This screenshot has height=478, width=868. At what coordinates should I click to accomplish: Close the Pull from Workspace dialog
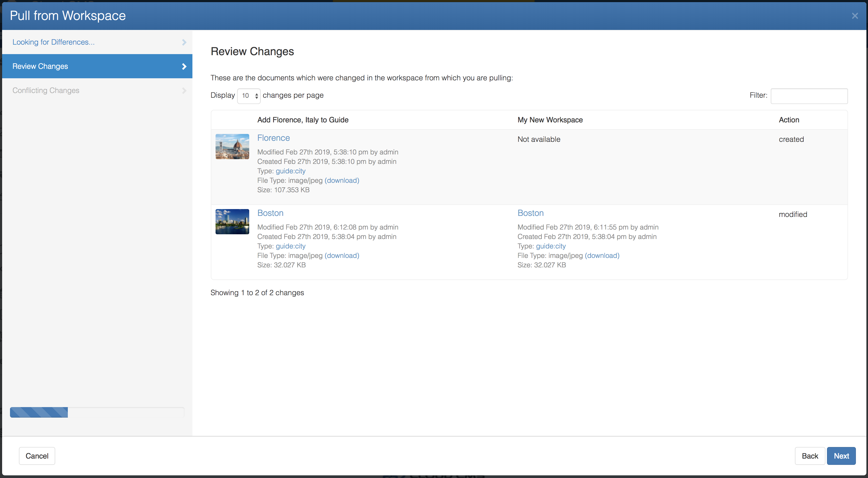point(855,16)
